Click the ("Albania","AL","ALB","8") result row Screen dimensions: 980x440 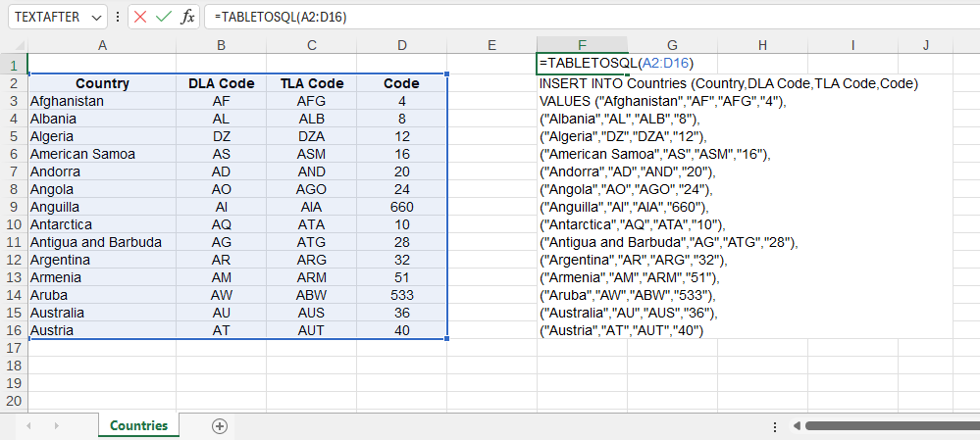(619, 119)
